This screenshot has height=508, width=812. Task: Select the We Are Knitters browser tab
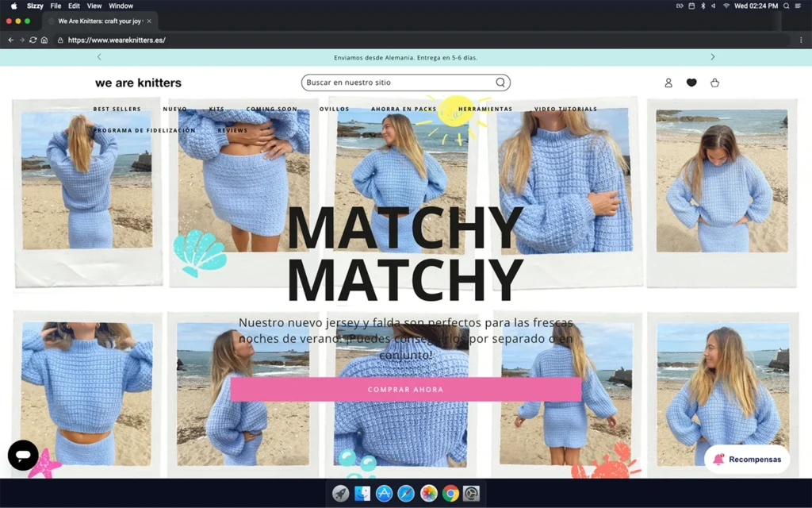click(99, 21)
